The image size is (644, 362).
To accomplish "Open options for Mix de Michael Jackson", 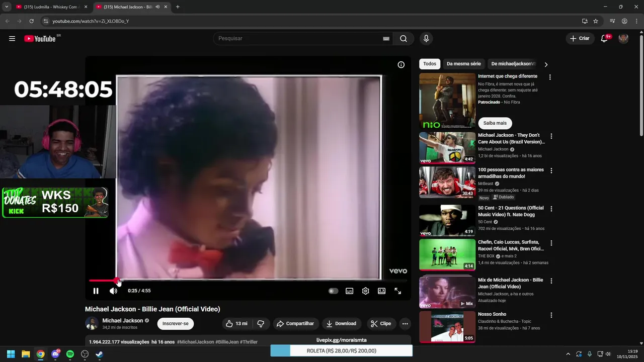I will pos(551,281).
